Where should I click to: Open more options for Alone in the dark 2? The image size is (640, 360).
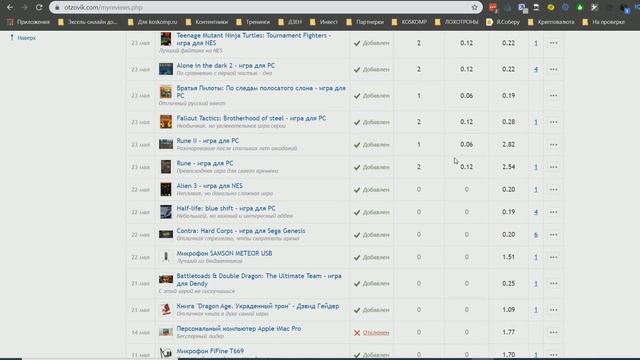553,69
